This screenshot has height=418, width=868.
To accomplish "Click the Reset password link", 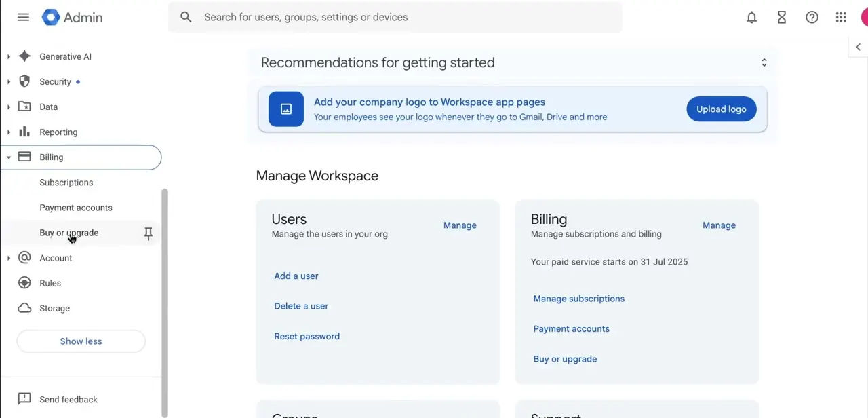I will coord(307,337).
